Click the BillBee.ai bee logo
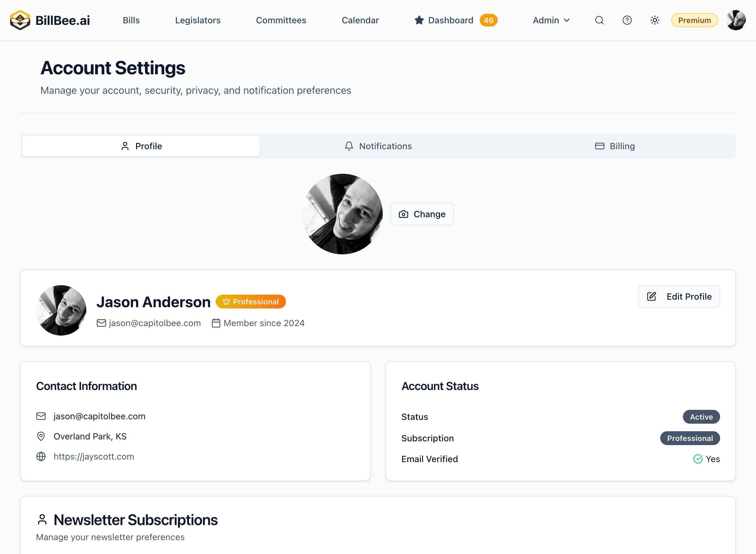The image size is (756, 554). 20,20
